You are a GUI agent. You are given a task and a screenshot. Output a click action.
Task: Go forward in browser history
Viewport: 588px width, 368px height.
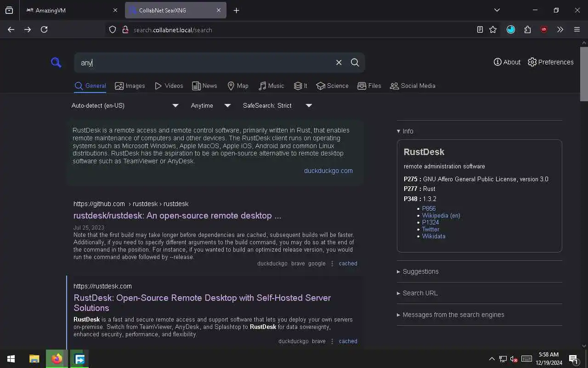pyautogui.click(x=28, y=29)
